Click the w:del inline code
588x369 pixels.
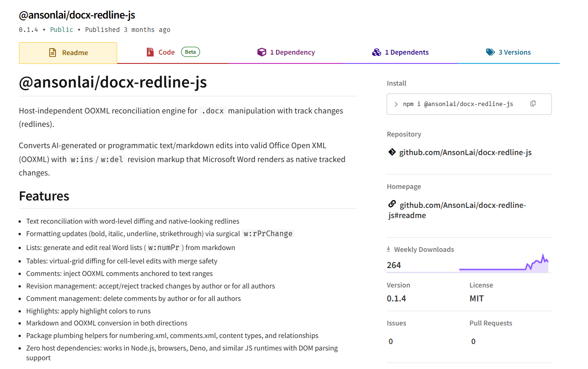point(113,160)
